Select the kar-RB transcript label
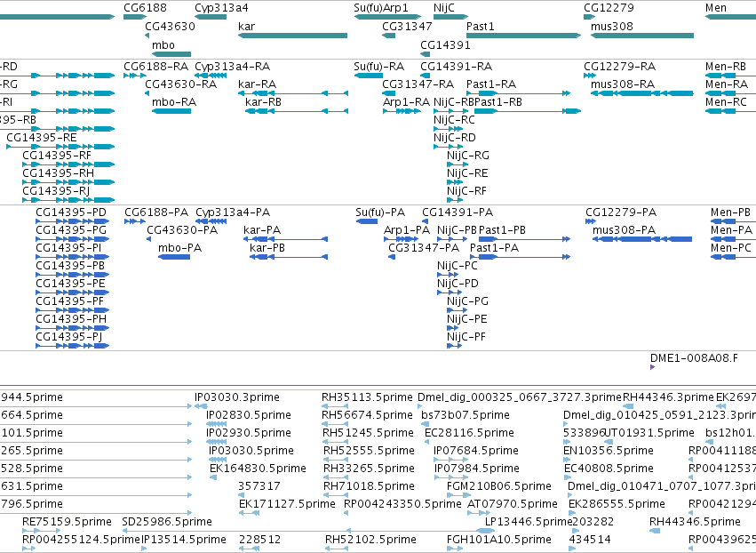The image size is (756, 553). tap(263, 102)
